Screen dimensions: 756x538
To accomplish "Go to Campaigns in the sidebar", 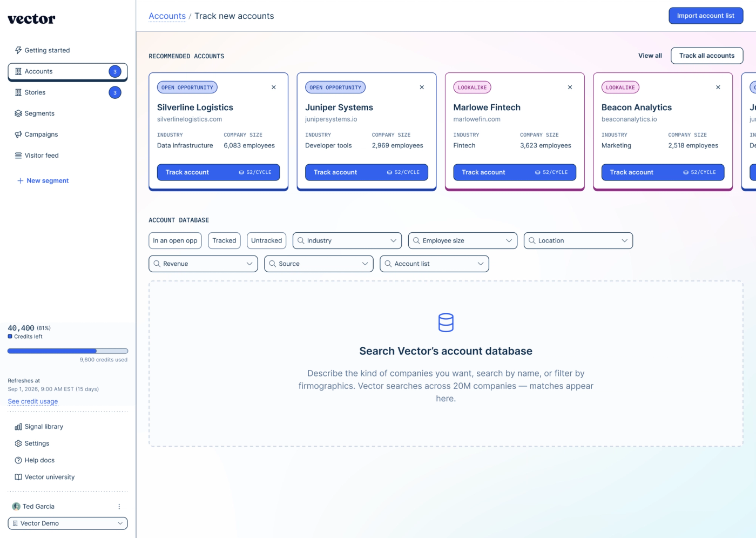I will click(67, 134).
